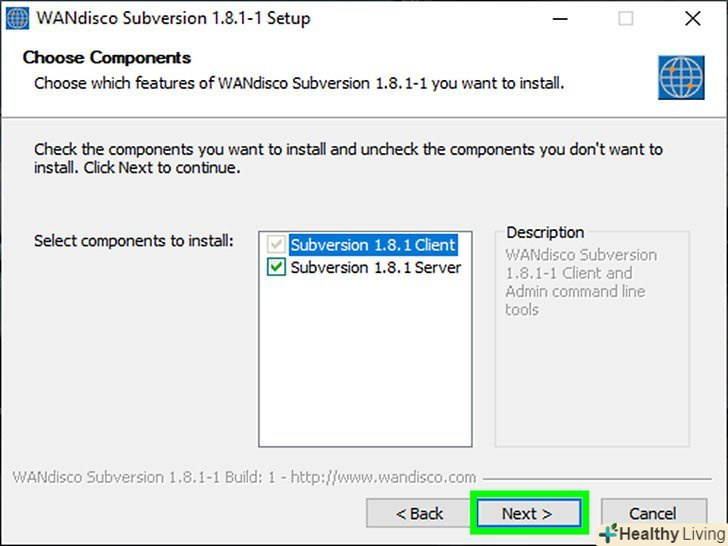
Task: Select the Subversion 1.8.1 Server label text
Action: tap(375, 267)
